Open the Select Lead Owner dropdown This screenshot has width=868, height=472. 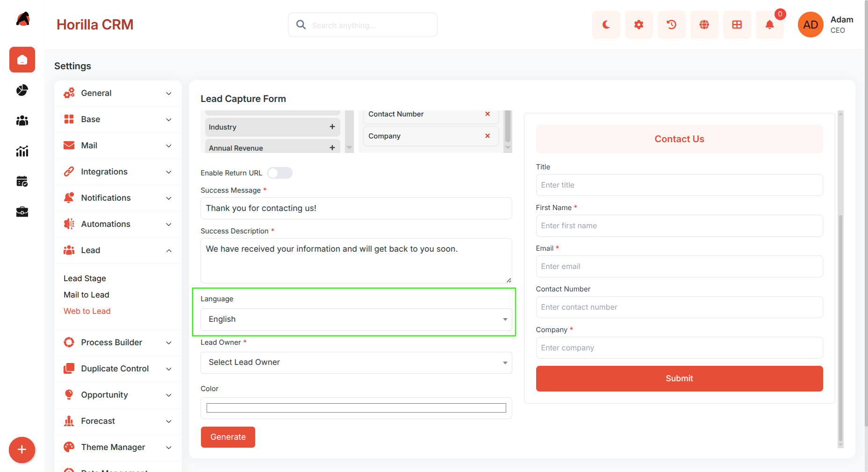[x=356, y=363]
